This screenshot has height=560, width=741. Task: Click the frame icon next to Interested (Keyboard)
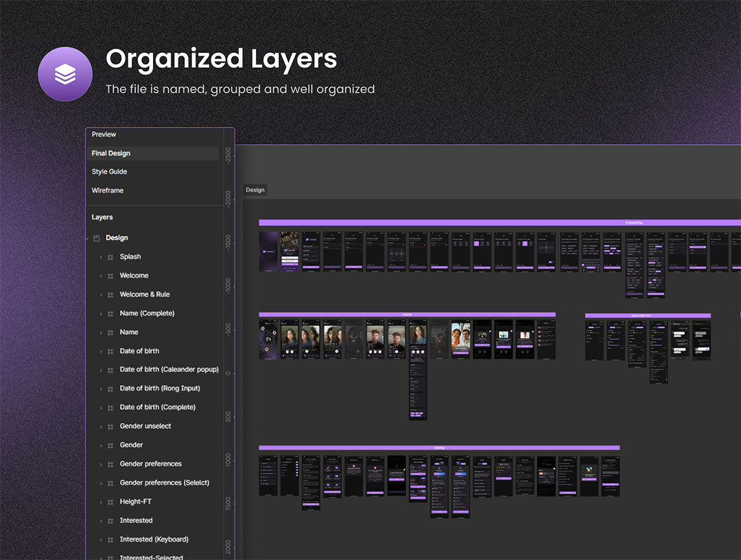point(110,539)
